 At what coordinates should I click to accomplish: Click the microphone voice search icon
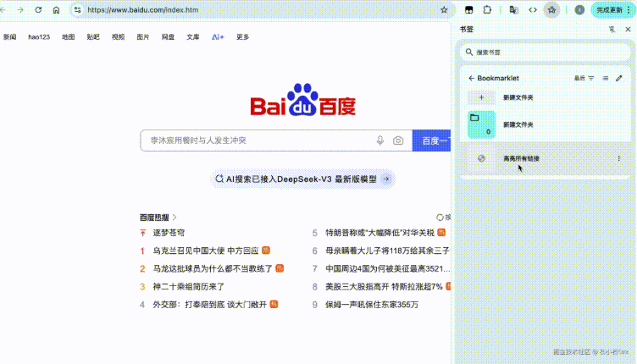point(379,141)
